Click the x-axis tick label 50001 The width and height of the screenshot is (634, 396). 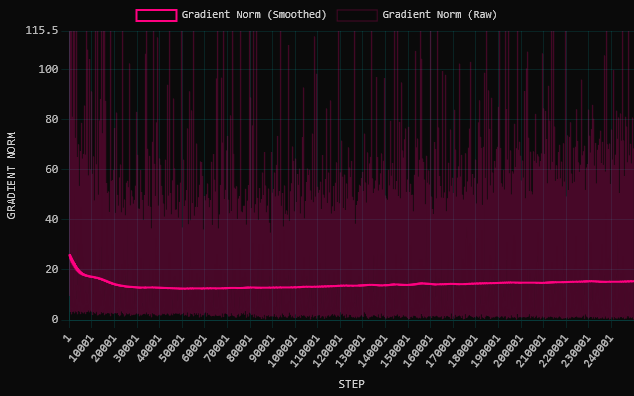tap(171, 348)
